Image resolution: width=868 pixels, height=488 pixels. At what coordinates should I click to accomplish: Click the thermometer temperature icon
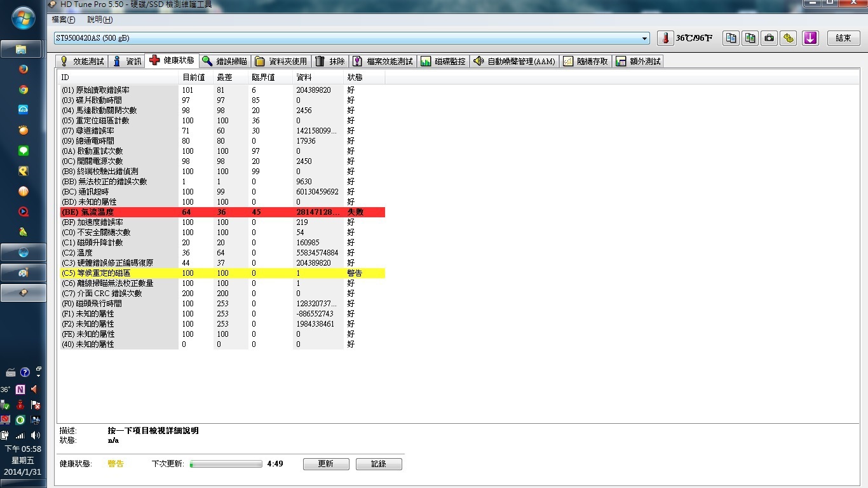pyautogui.click(x=665, y=38)
